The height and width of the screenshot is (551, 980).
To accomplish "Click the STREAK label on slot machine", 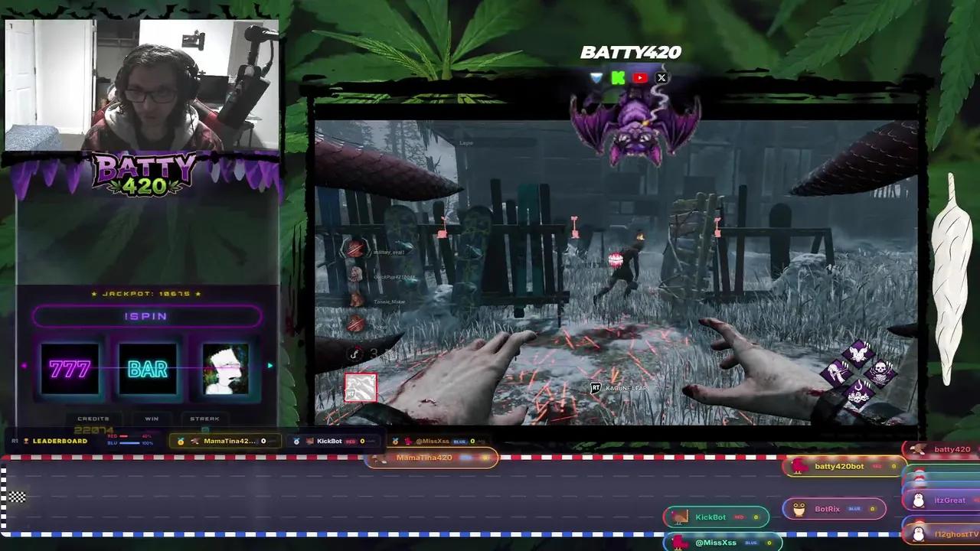I will click(x=205, y=419).
